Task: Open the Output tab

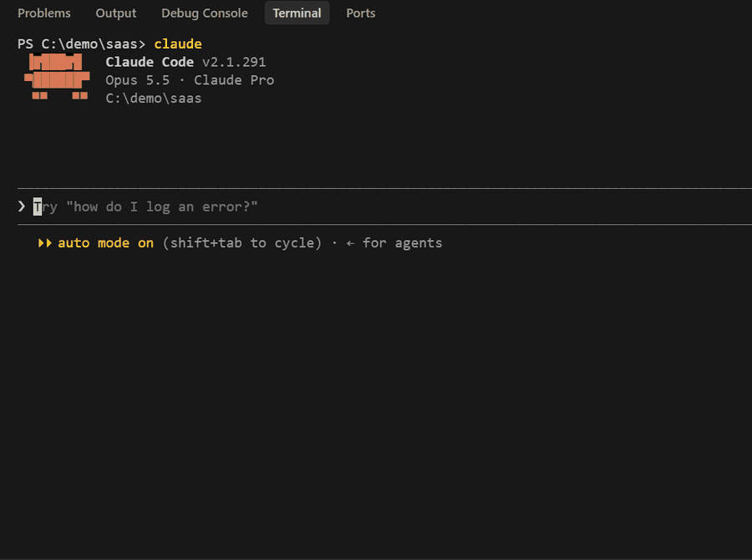Action: [x=115, y=13]
